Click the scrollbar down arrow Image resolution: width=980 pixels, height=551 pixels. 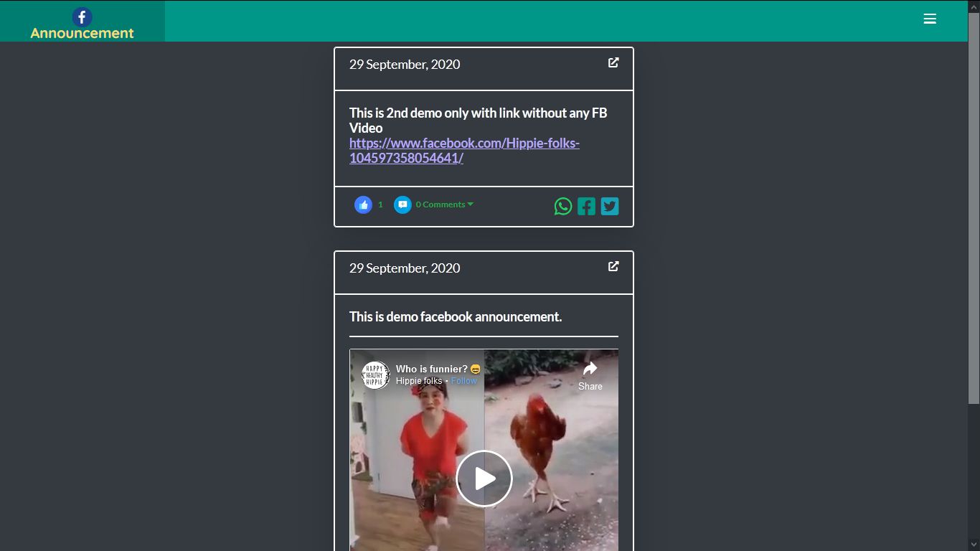(975, 545)
